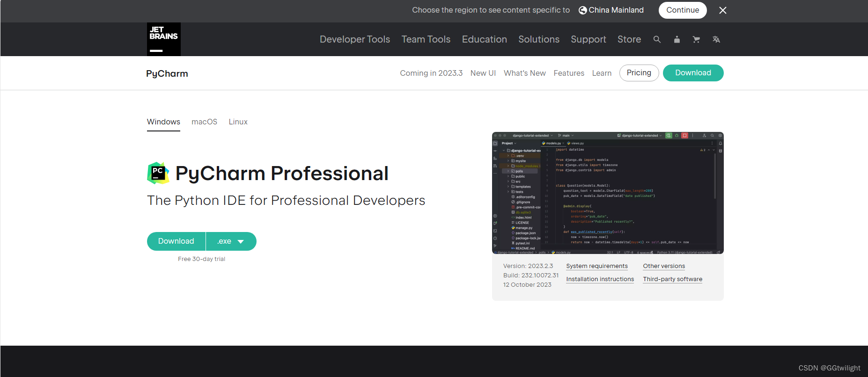The width and height of the screenshot is (868, 377).
Task: Open the Solutions menu
Action: point(539,39)
